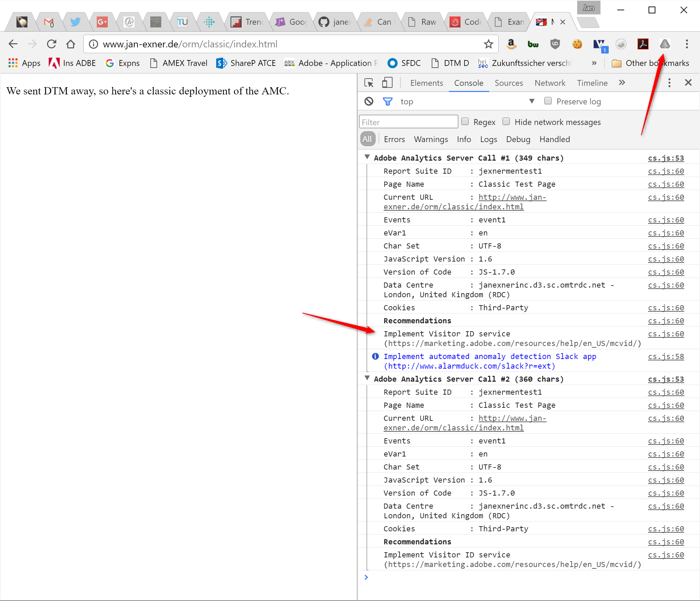Toggle the device toolbar icon

click(x=387, y=83)
